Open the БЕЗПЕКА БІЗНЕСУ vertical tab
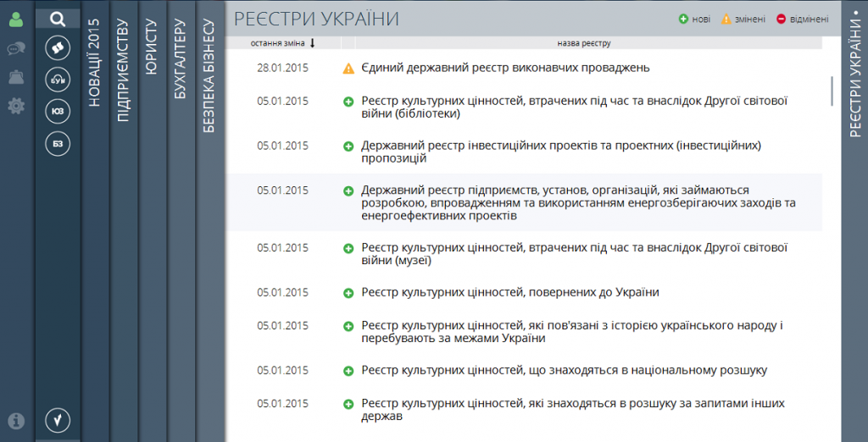Image resolution: width=868 pixels, height=442 pixels. tap(209, 76)
